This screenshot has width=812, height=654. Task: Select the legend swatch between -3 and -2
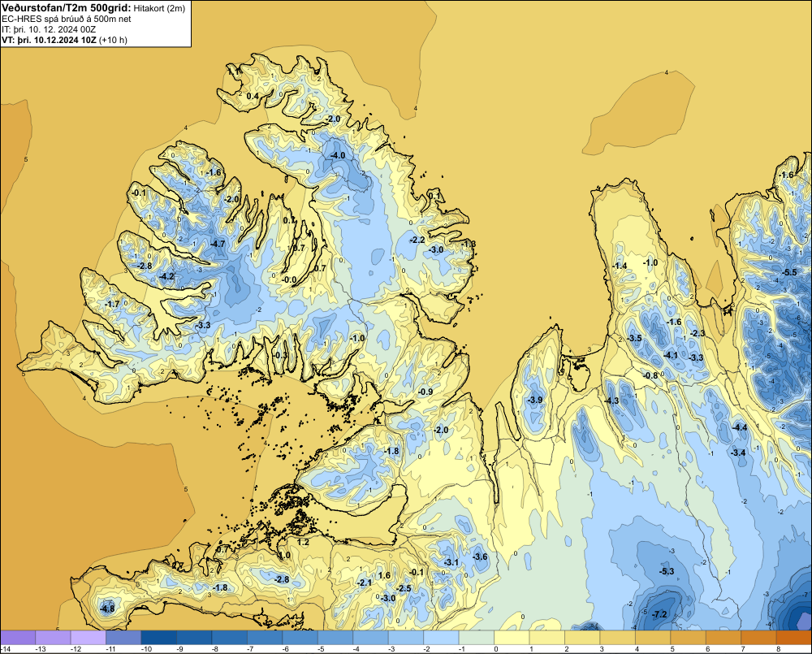(406, 638)
